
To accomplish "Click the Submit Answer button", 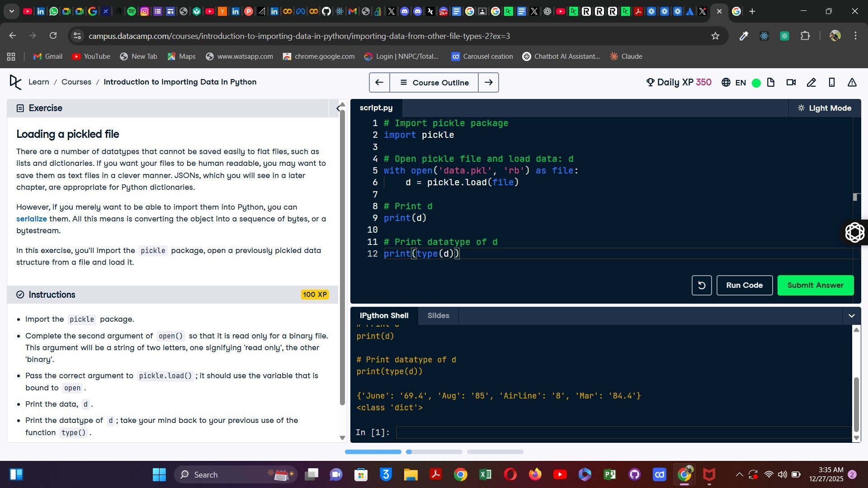I will point(815,285).
